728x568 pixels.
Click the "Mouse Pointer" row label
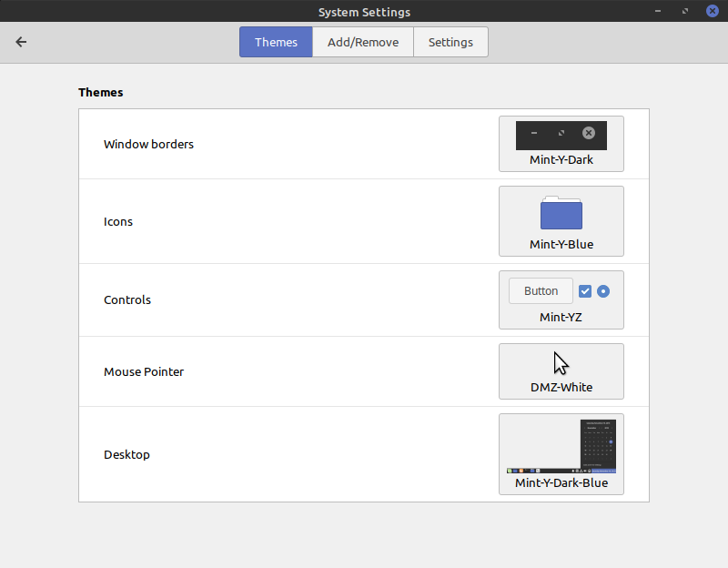click(x=144, y=371)
